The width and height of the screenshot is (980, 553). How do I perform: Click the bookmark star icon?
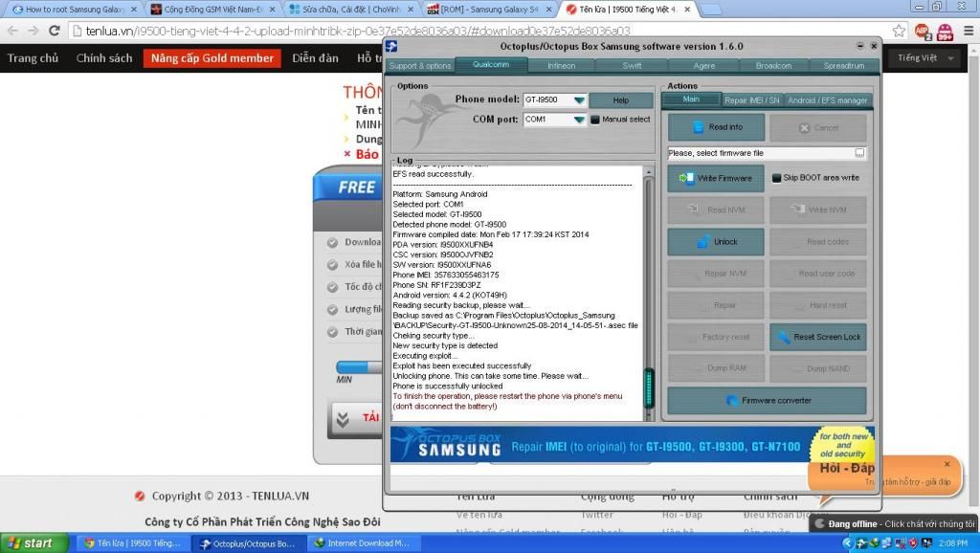pos(899,31)
